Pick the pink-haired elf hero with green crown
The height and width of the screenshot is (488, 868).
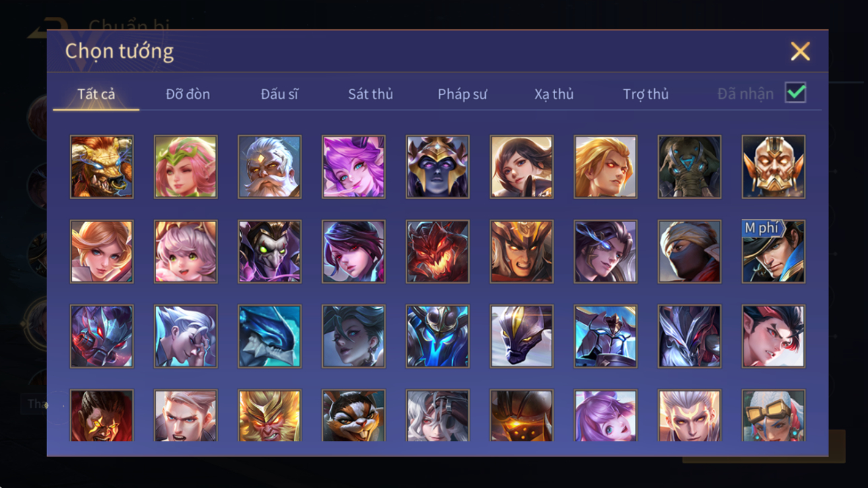click(x=186, y=167)
